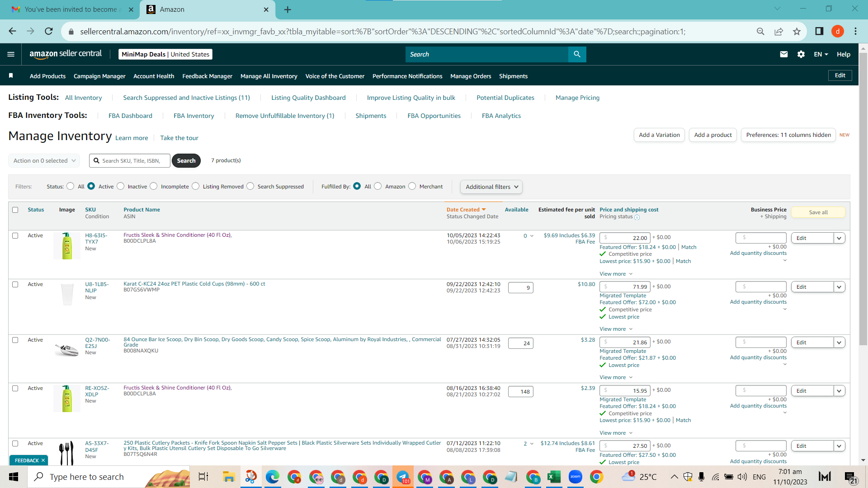Click the zoom magnifier icon in the address bar
Screen dimensions: 868x488
point(760,31)
